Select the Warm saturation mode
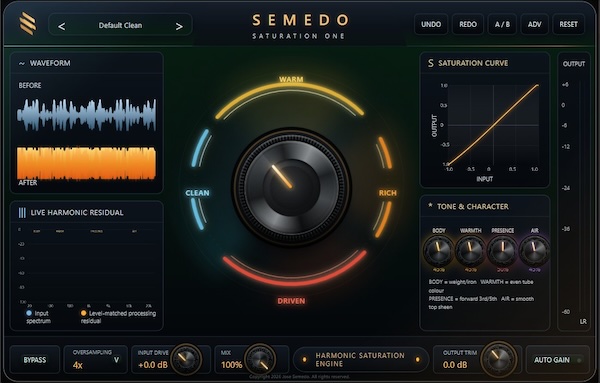Screen dimensions: 600x383 pos(291,79)
